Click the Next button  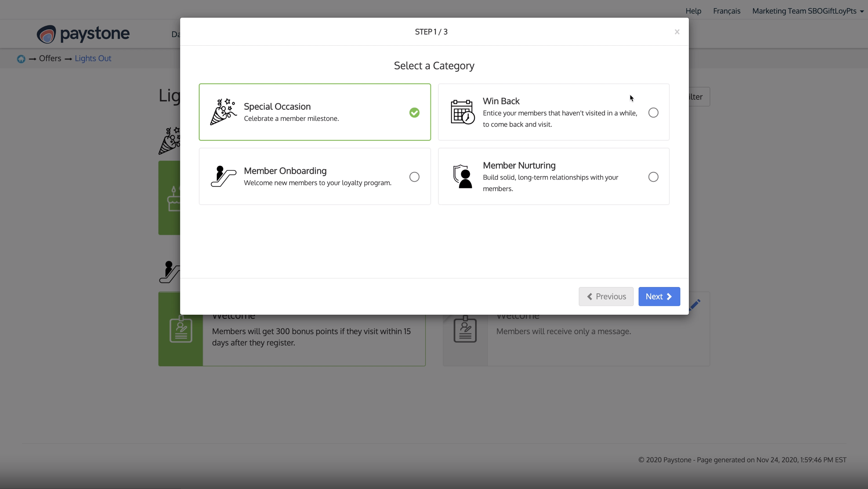pos(659,296)
